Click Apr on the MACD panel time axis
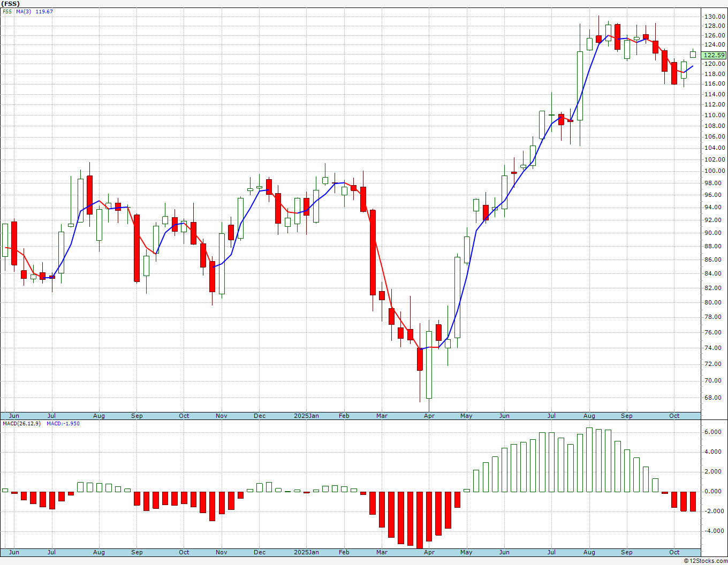This screenshot has height=565, width=728. pyautogui.click(x=429, y=552)
